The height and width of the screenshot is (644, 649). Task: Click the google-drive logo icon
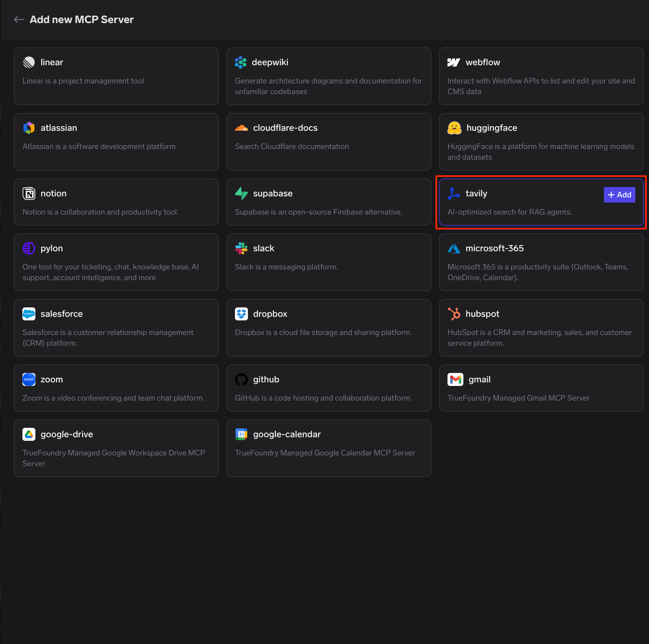(29, 434)
